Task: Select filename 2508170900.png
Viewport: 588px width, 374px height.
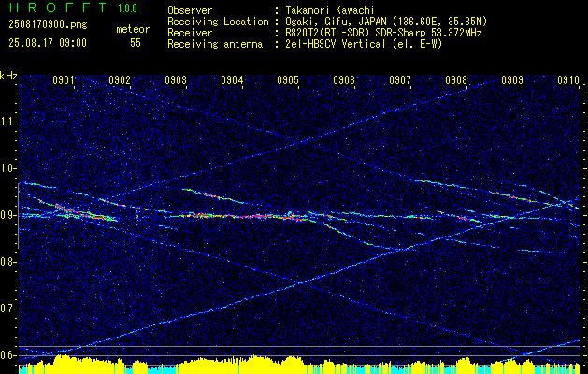Action: 48,25
